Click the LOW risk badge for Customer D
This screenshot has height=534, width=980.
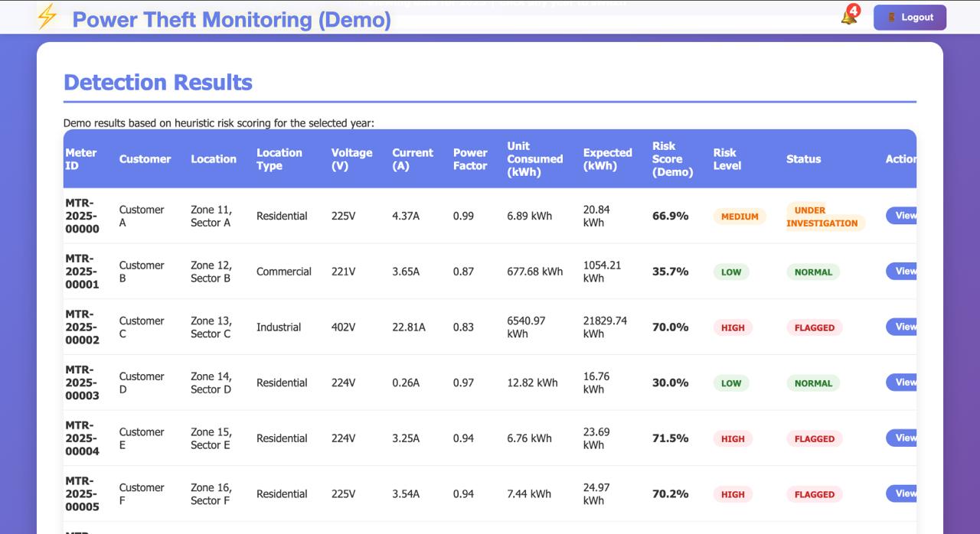click(731, 383)
